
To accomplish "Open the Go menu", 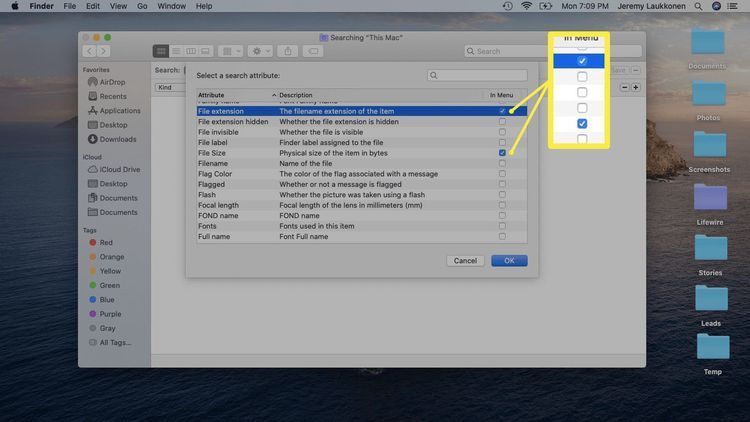I will tap(140, 6).
